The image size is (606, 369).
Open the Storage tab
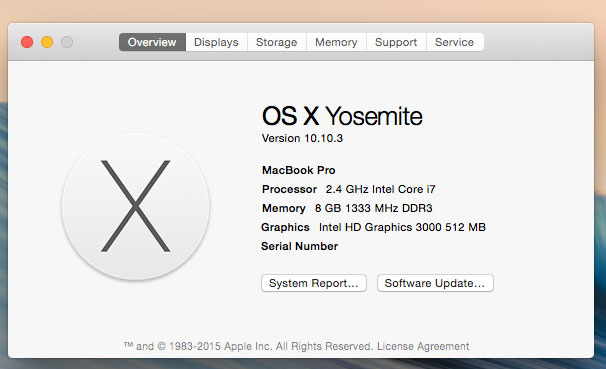point(277,42)
